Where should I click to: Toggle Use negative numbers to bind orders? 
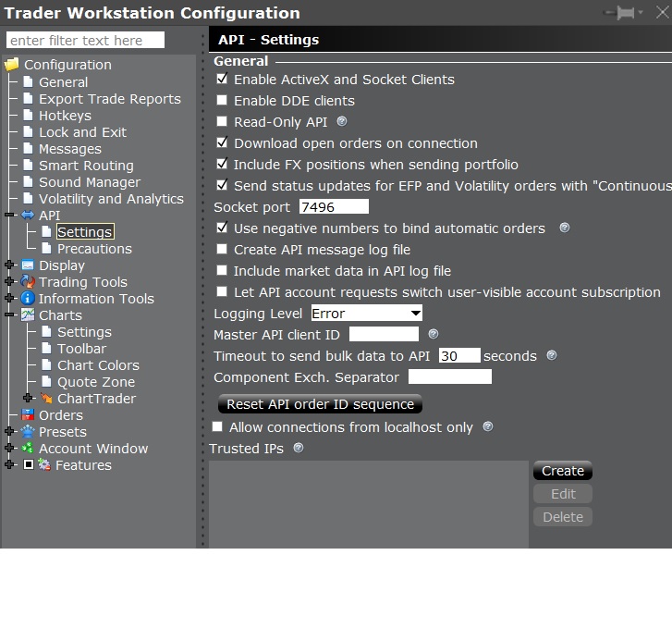222,228
